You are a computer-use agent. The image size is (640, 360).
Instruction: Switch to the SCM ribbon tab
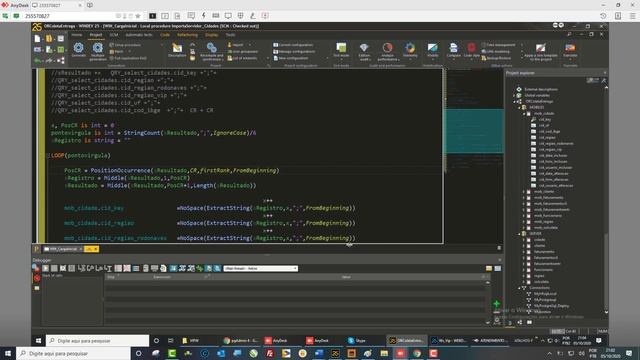click(114, 35)
